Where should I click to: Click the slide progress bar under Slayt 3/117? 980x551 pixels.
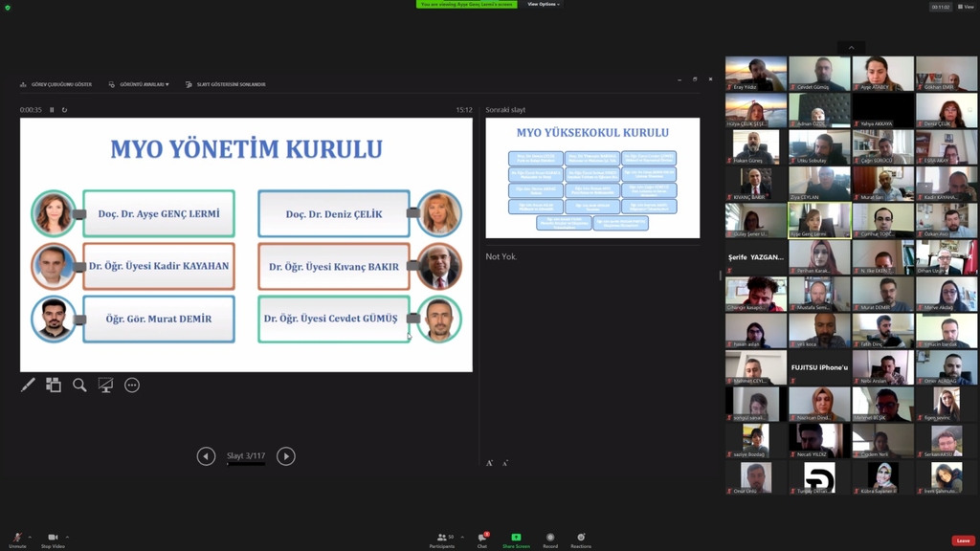pos(246,464)
